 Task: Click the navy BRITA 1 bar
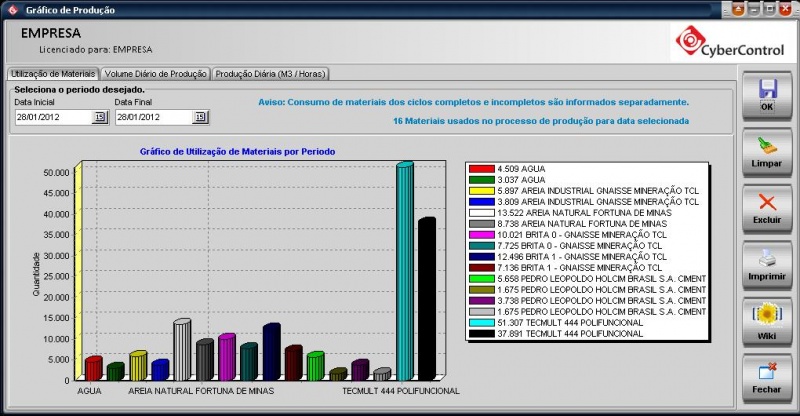(x=271, y=352)
